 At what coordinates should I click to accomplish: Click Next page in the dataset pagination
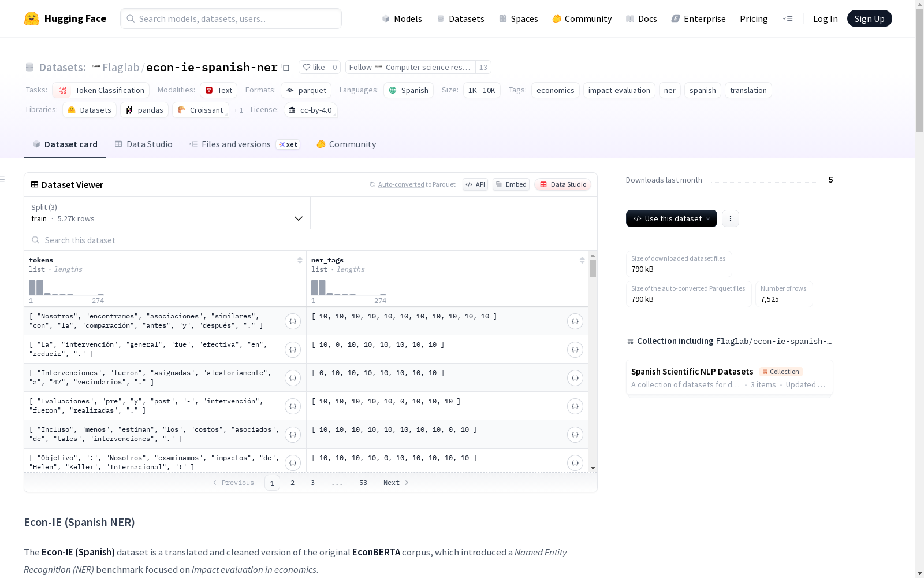coord(396,483)
